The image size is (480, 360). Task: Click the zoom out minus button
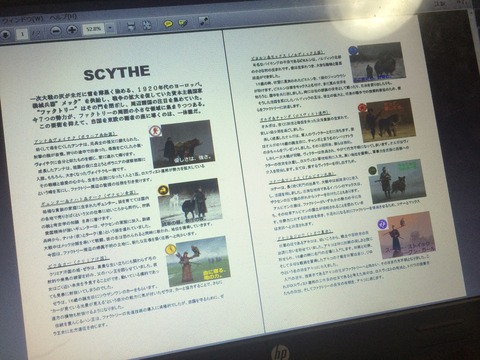pos(56,31)
